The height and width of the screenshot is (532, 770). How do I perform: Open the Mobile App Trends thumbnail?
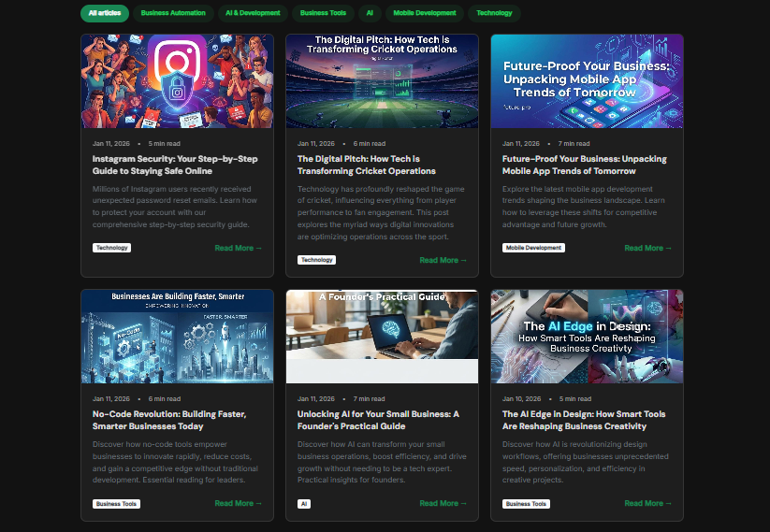point(587,81)
